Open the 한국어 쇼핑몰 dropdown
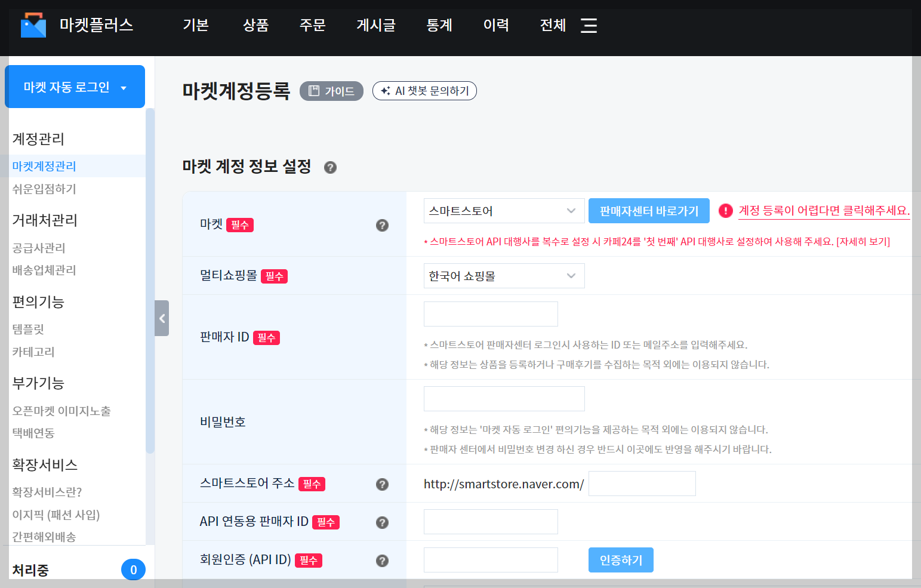 (x=504, y=276)
